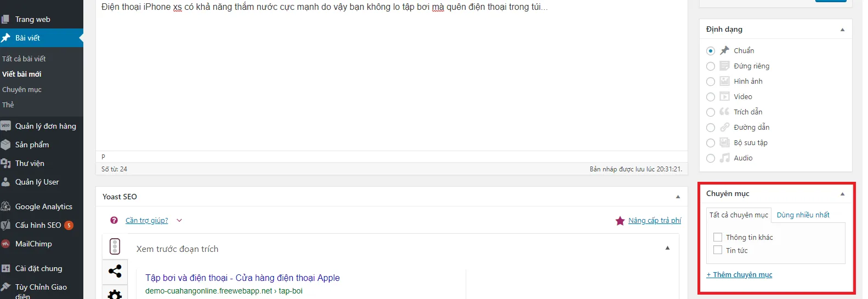Click Trang web pages icon
Screen dimensions: 868x299
pos(5,19)
